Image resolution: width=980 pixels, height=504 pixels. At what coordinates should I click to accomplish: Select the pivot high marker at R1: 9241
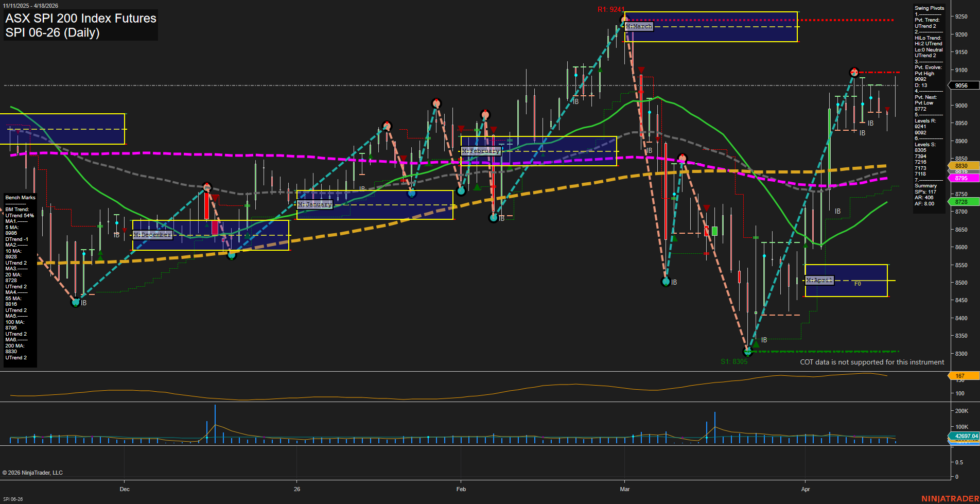(x=624, y=19)
